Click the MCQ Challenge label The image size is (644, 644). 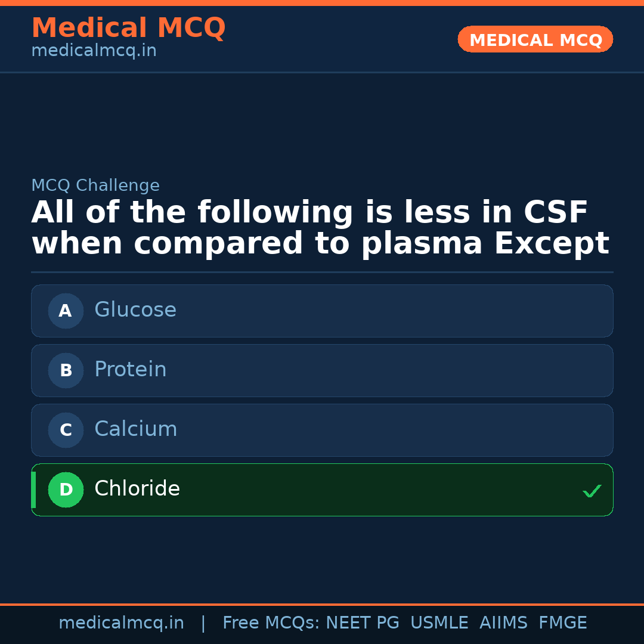pyautogui.click(x=95, y=186)
